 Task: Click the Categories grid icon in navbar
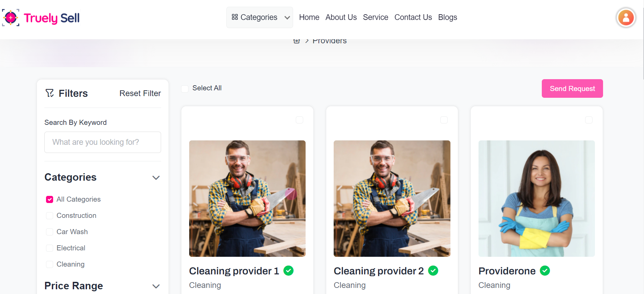point(235,17)
